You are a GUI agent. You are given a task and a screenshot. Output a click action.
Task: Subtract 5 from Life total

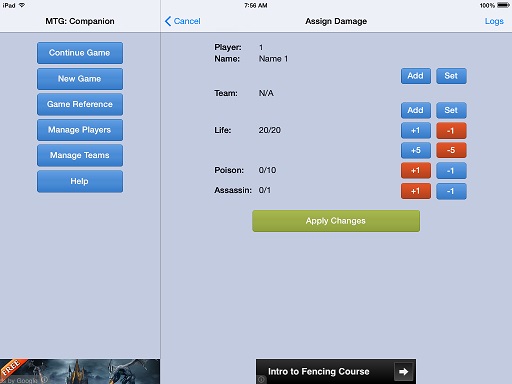tap(451, 150)
